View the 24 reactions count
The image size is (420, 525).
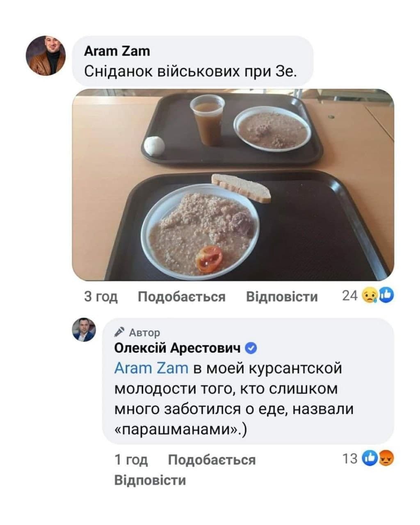coord(350,295)
